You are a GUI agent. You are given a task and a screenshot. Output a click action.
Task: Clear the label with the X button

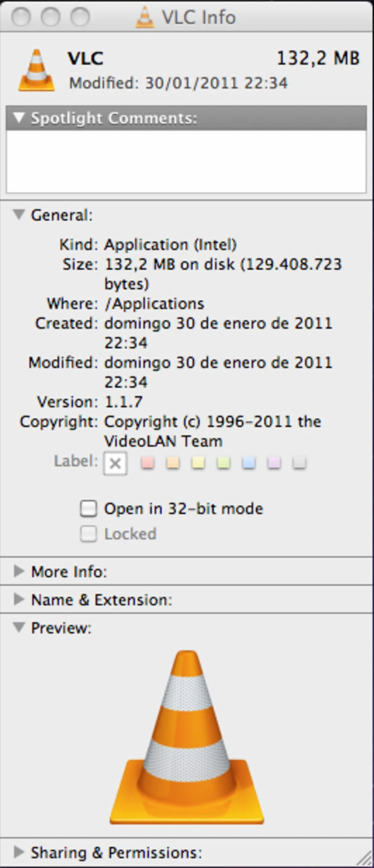(x=115, y=463)
